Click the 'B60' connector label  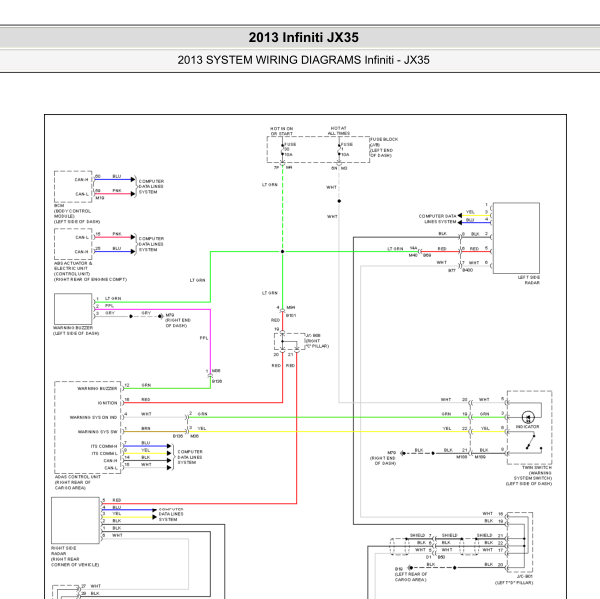coord(441,557)
